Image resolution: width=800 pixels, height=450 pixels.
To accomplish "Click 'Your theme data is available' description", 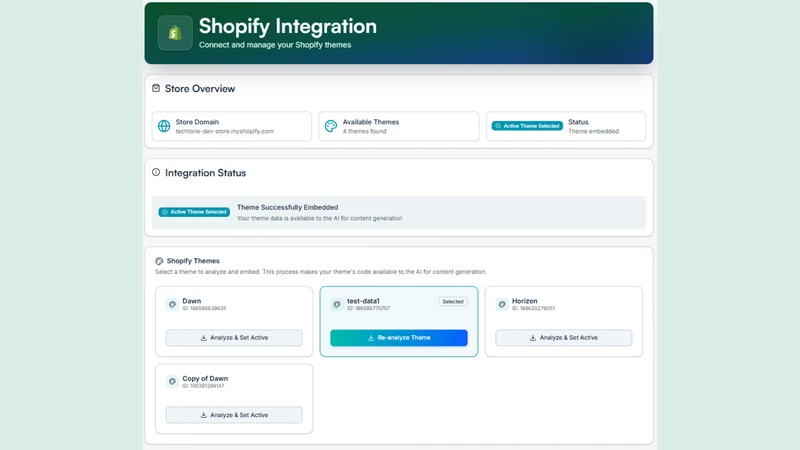I will click(x=319, y=218).
